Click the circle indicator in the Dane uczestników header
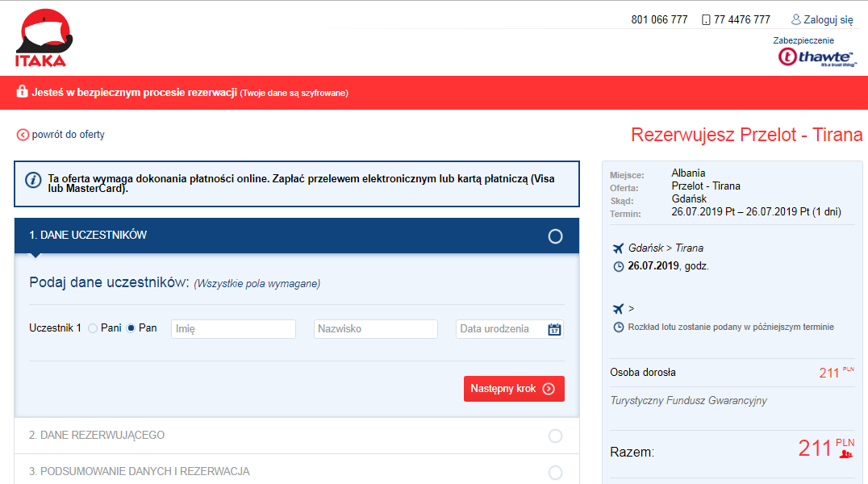Image resolution: width=868 pixels, height=484 pixels. (555, 236)
